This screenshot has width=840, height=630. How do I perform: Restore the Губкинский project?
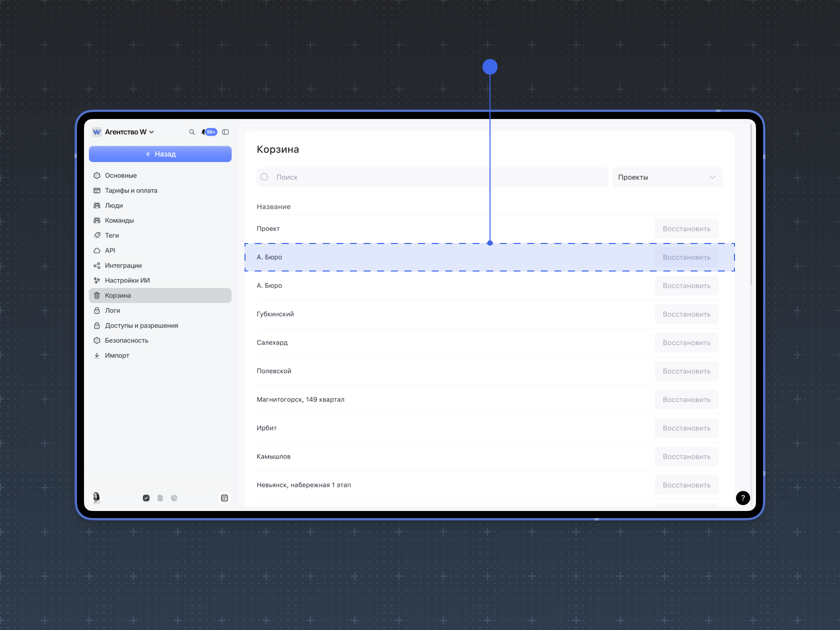686,314
